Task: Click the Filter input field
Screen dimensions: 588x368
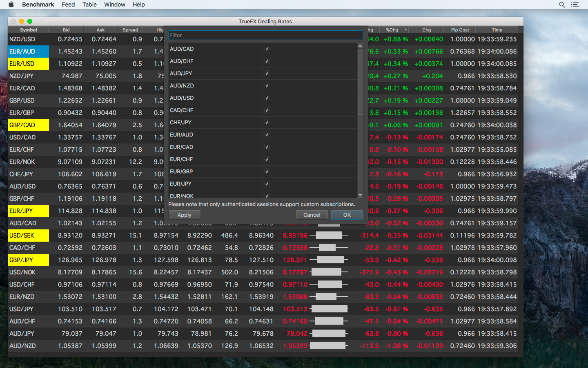Action: [265, 36]
